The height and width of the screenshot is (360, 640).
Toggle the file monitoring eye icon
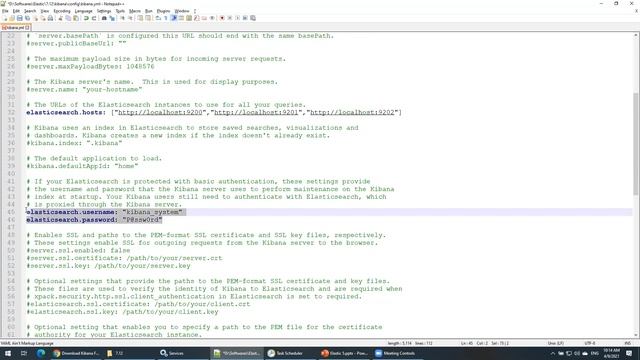coord(212,18)
